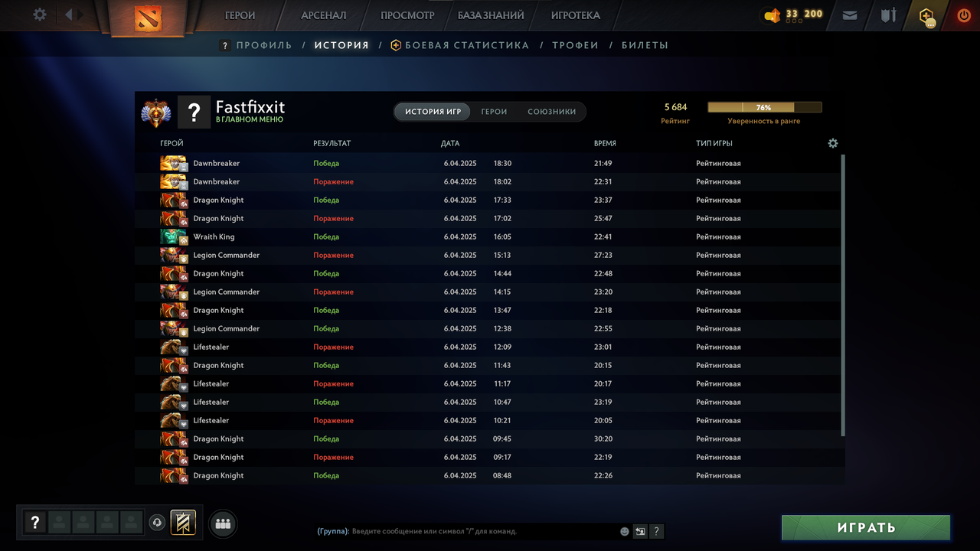Click the party friends icon bottom-left

[223, 523]
